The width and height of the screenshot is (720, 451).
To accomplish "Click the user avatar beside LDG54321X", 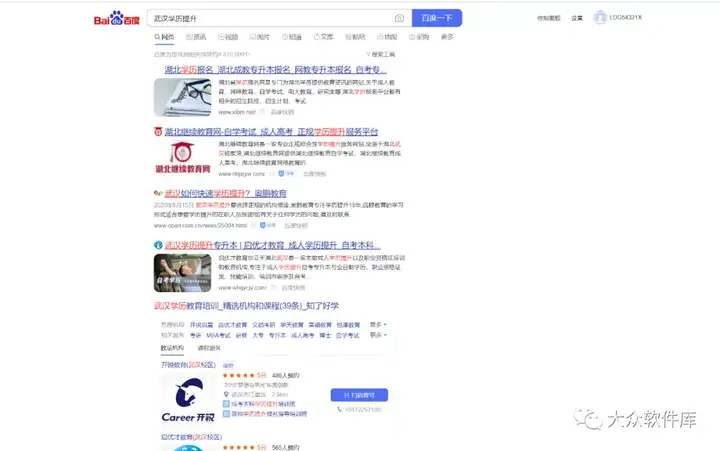I will [600, 17].
